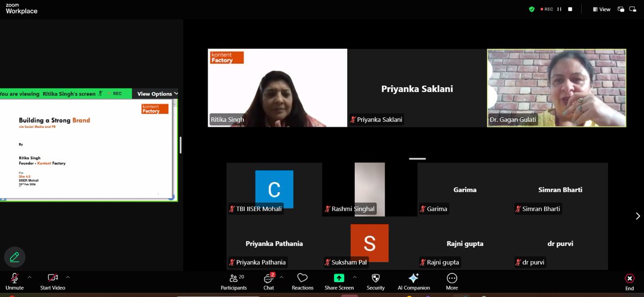The image size is (644, 297).
Task: Select Ritika Singh's video tile
Action: 277,88
